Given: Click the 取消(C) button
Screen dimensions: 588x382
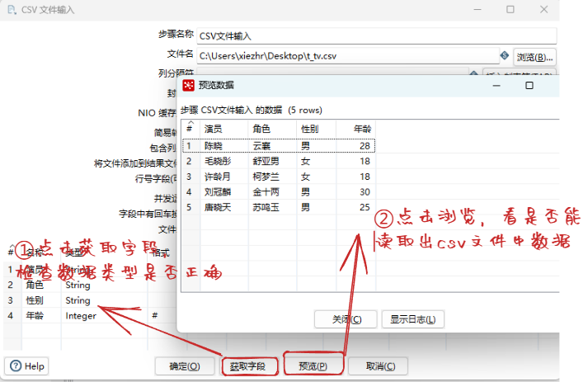Looking at the screenshot, I should tap(378, 366).
